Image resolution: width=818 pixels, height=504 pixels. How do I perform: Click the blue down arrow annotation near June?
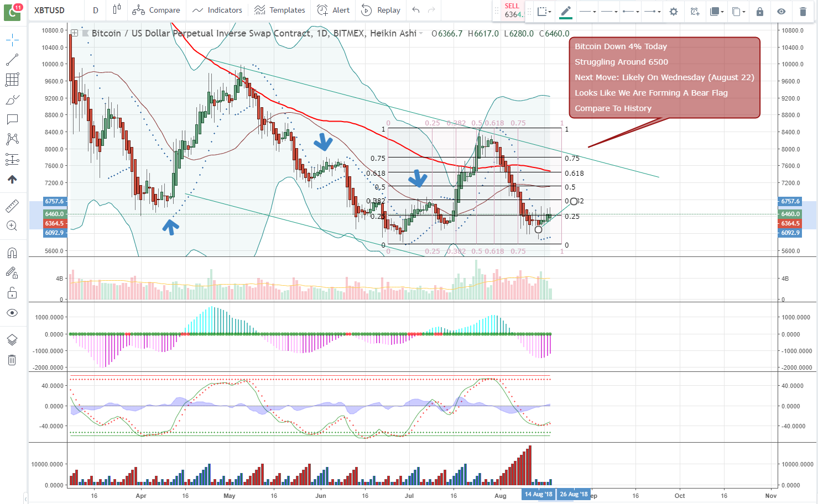[323, 143]
